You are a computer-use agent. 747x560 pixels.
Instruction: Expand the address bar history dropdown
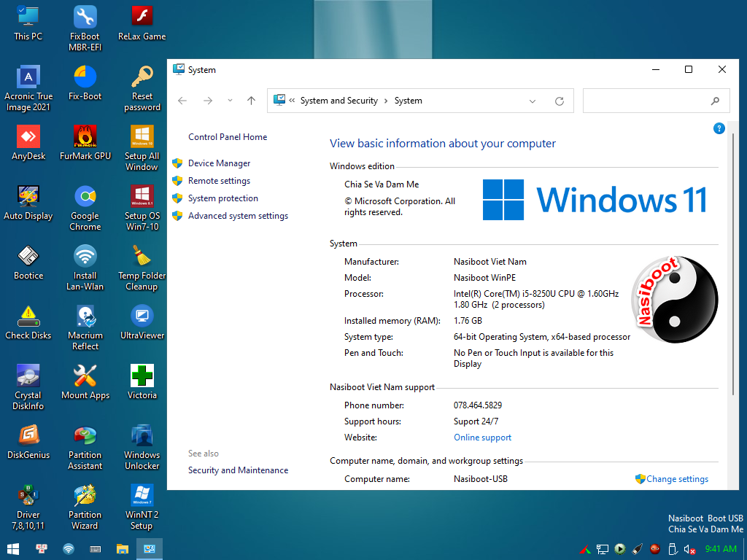[533, 101]
